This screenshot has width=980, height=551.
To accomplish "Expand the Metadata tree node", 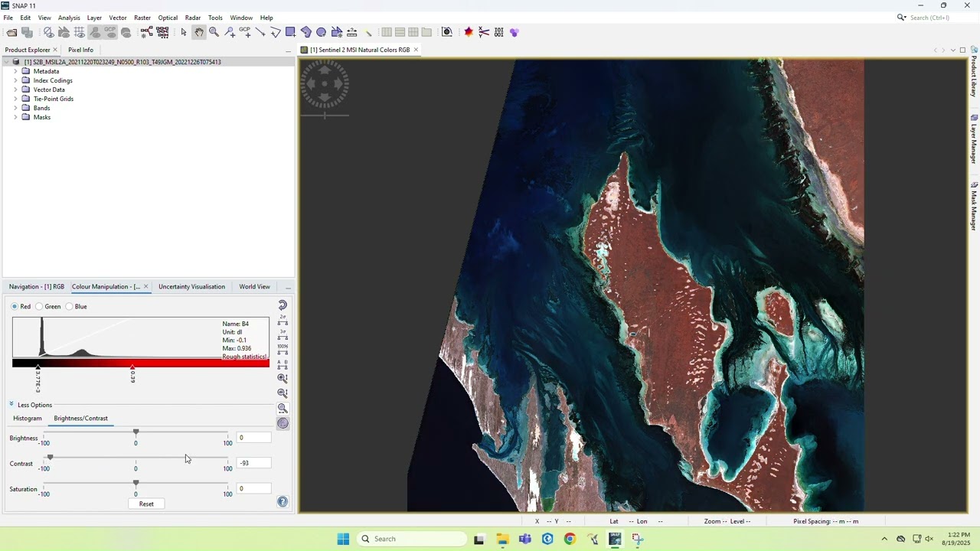I will click(x=15, y=71).
